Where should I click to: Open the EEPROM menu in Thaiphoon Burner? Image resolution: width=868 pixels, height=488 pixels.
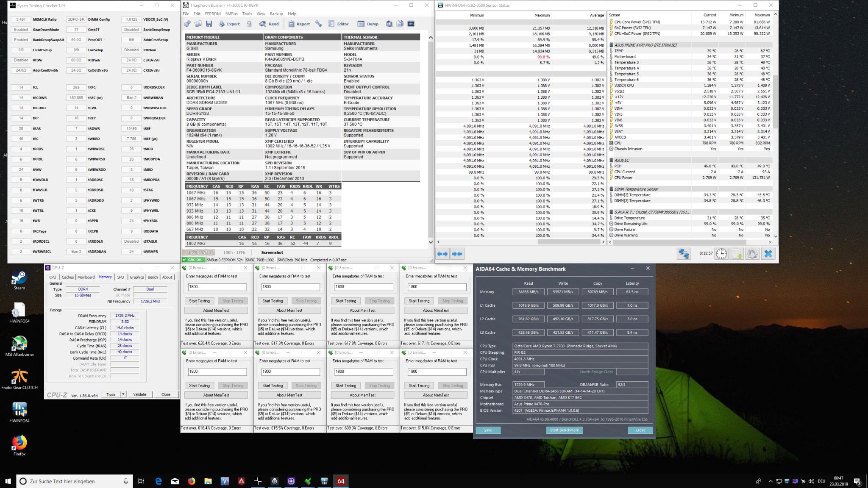213,14
